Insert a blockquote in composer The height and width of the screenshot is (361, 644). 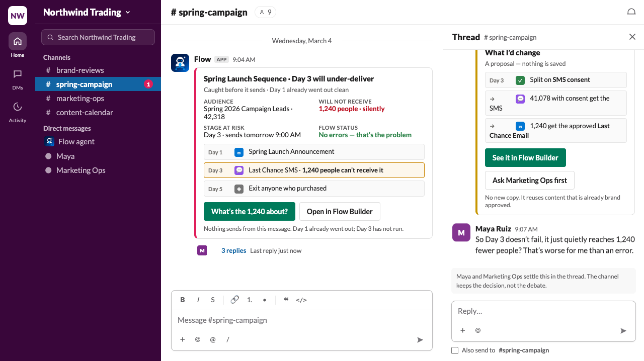pos(286,300)
